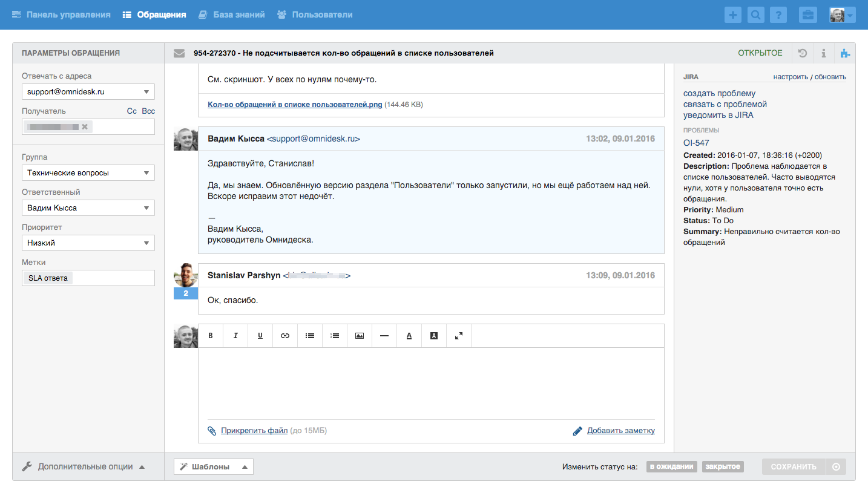This screenshot has width=868, height=493.
Task: Set status to в ожидании
Action: (672, 467)
